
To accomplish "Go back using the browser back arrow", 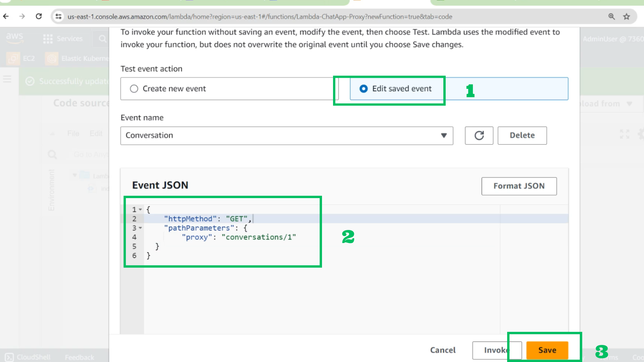I will click(x=6, y=16).
